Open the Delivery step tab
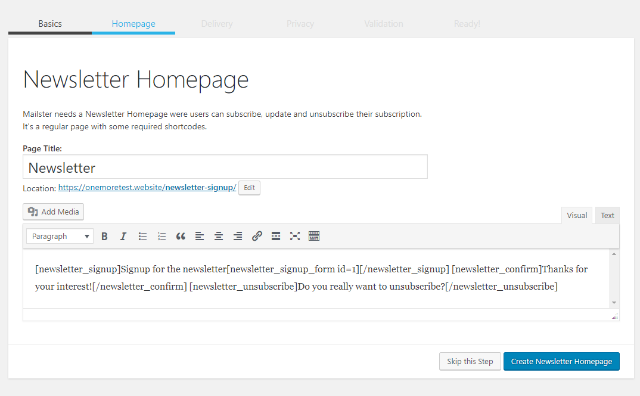This screenshot has width=640, height=396. pos(217,24)
